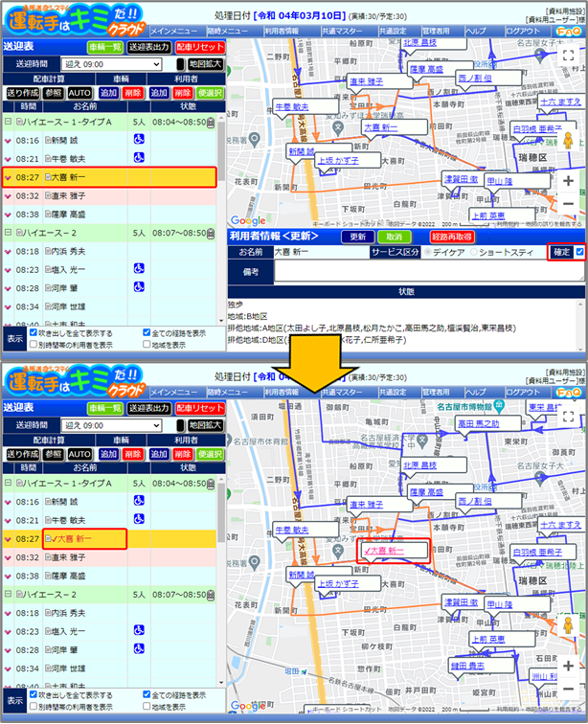
Task: Click the FAQ icon in the upper screen
Action: (x=569, y=32)
